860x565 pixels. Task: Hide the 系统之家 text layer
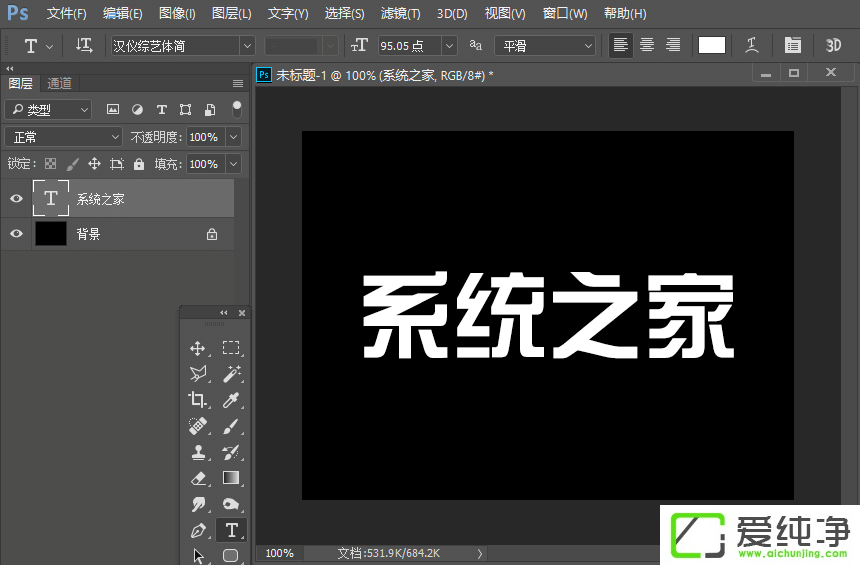tap(16, 199)
